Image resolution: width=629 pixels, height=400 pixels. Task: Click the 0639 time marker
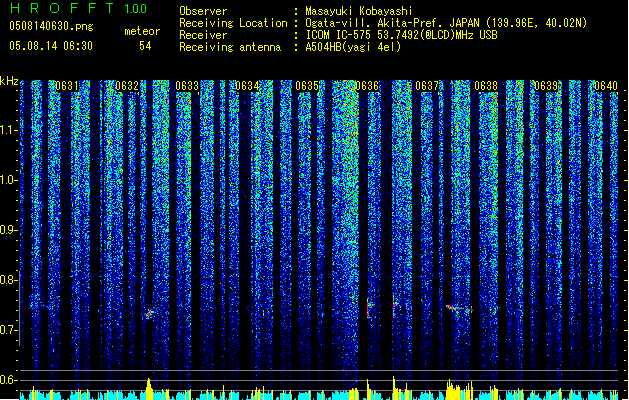pyautogui.click(x=546, y=86)
